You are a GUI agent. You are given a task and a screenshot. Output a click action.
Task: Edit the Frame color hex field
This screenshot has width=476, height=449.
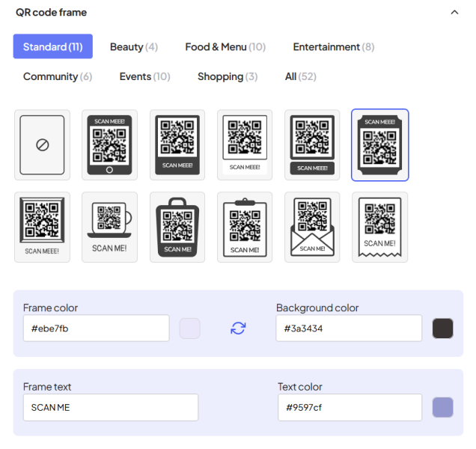coord(97,329)
